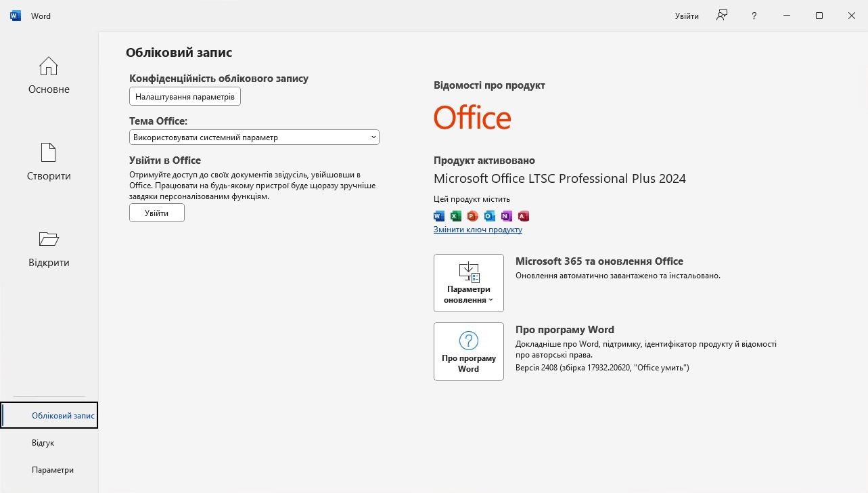Screen dimensions: 868x493
Task: Minimize the Word window
Action: 787,16
